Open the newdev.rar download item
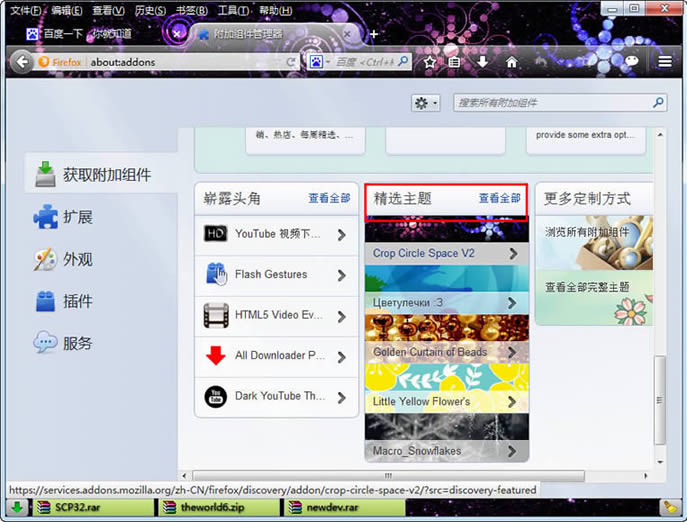Viewport: 687px width, 522px height. [345, 508]
